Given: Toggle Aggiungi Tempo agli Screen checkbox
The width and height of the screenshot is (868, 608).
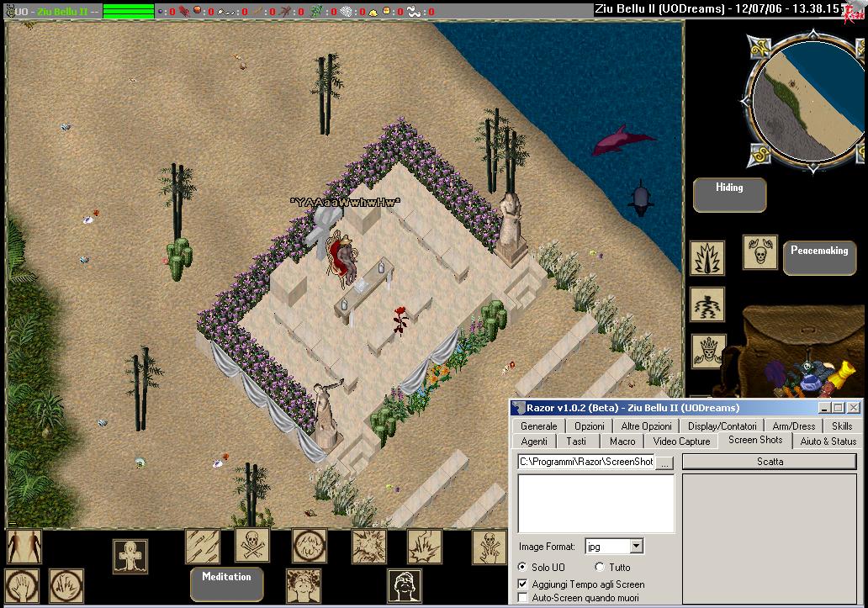Looking at the screenshot, I should 522,584.
